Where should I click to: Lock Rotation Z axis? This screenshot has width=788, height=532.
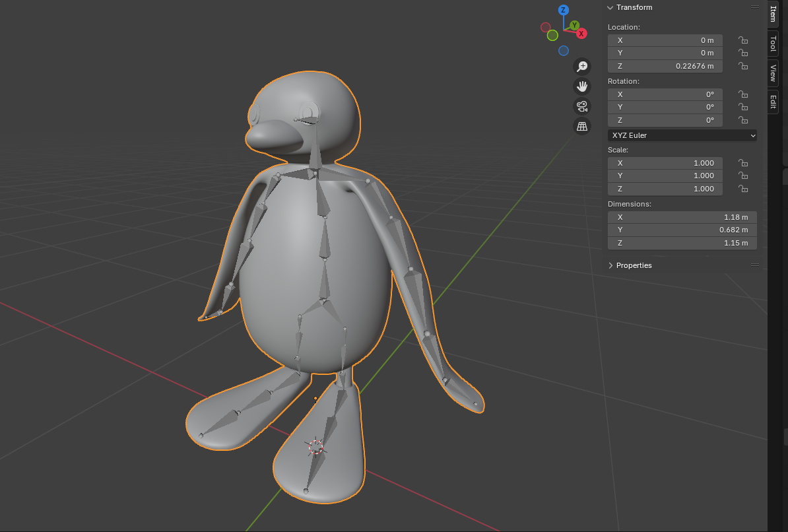(x=742, y=120)
